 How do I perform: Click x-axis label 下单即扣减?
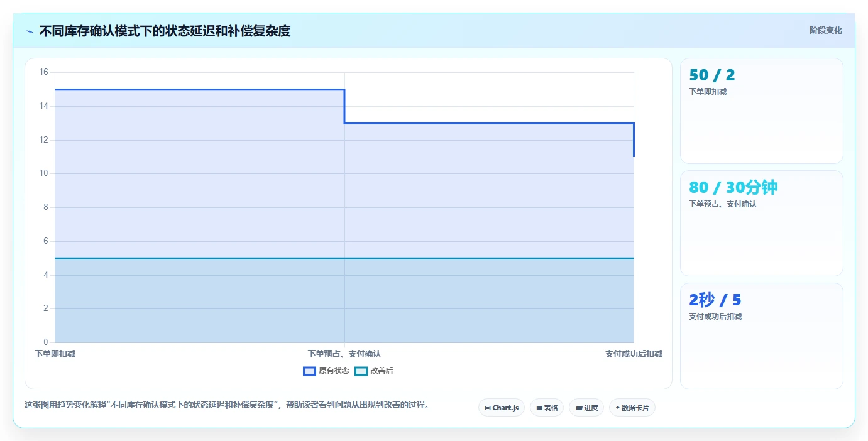click(55, 354)
